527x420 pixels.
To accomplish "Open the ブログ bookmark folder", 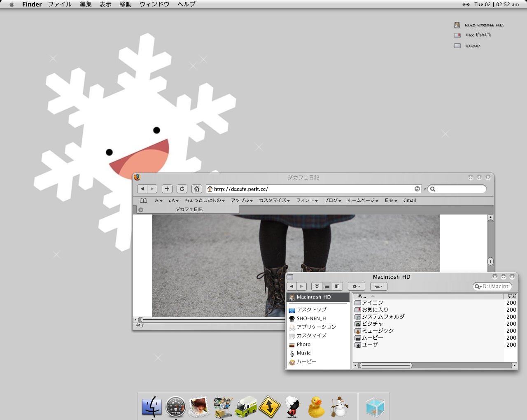I will tap(332, 201).
